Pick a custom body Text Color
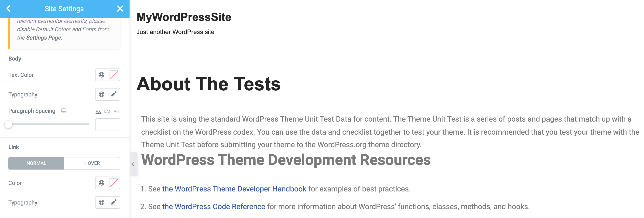644x218 pixels. click(x=114, y=75)
